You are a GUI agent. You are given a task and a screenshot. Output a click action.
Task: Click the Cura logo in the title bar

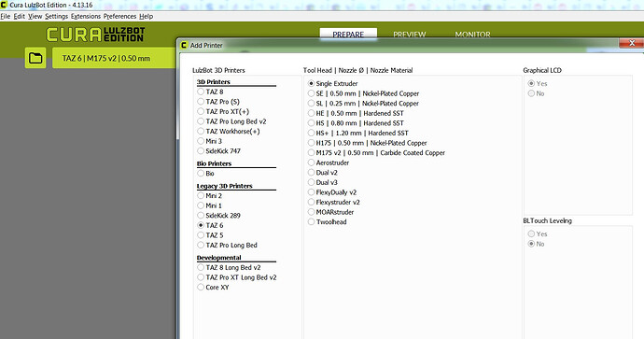[x=4, y=5]
